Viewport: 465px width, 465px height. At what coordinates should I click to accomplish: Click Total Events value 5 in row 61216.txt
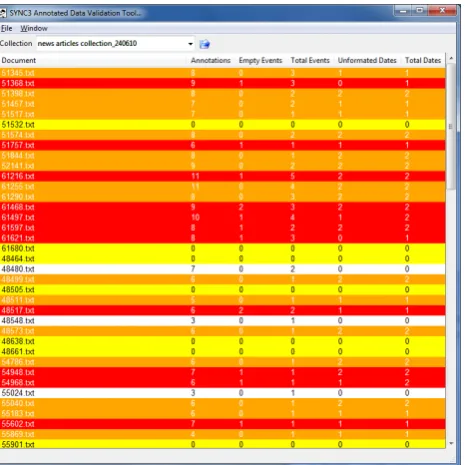coord(293,176)
